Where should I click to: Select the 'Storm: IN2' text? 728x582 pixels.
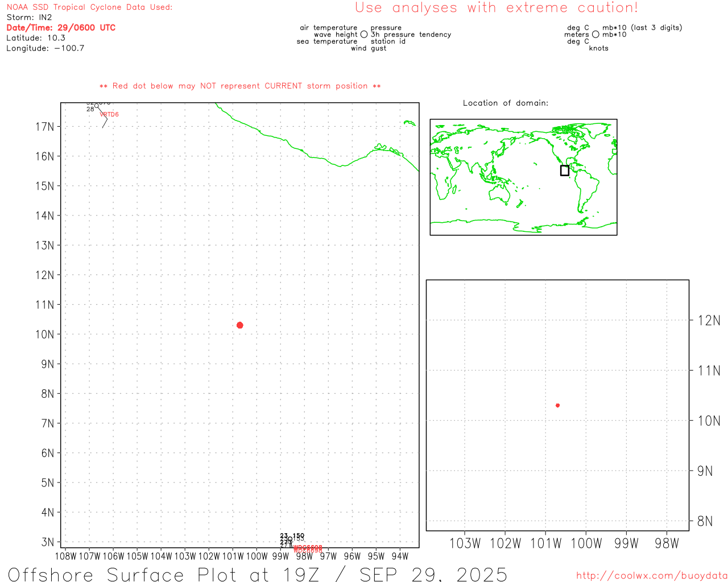29,18
